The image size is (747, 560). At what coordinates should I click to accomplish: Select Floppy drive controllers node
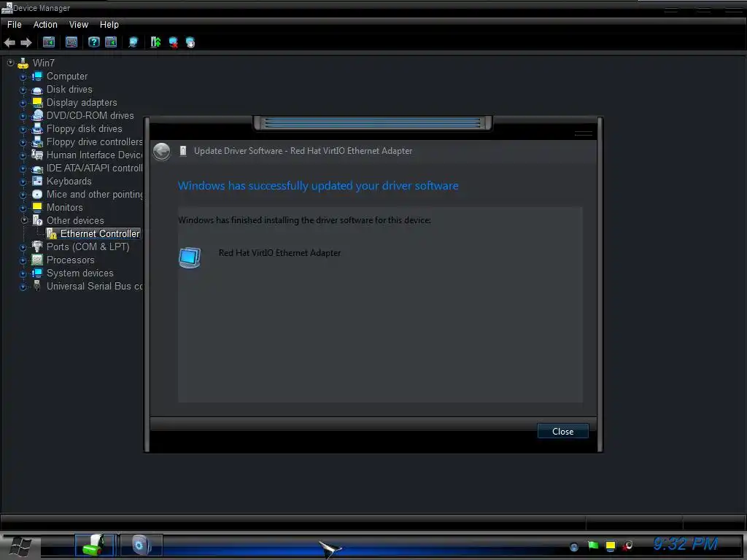[94, 142]
